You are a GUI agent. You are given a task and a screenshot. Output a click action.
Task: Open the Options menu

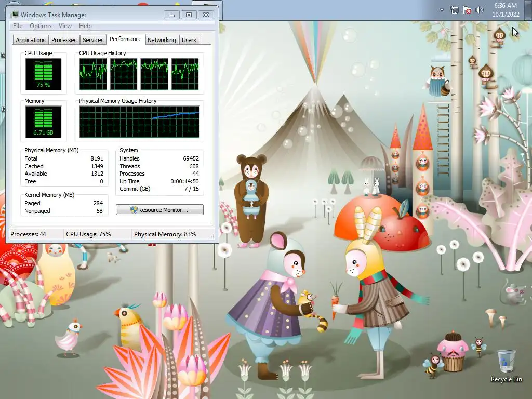click(x=41, y=26)
